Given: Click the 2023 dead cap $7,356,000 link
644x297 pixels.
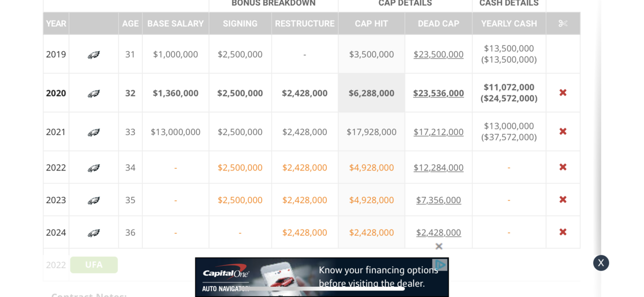Looking at the screenshot, I should (x=438, y=200).
